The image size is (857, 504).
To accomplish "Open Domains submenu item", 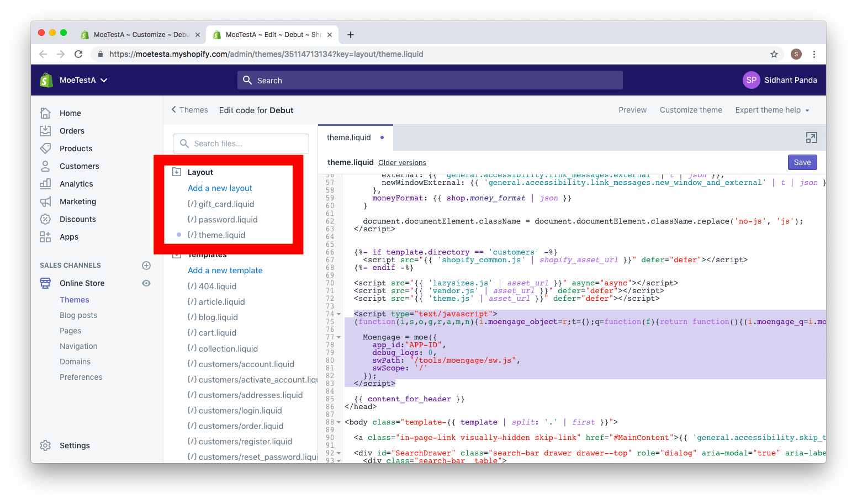I will [75, 362].
